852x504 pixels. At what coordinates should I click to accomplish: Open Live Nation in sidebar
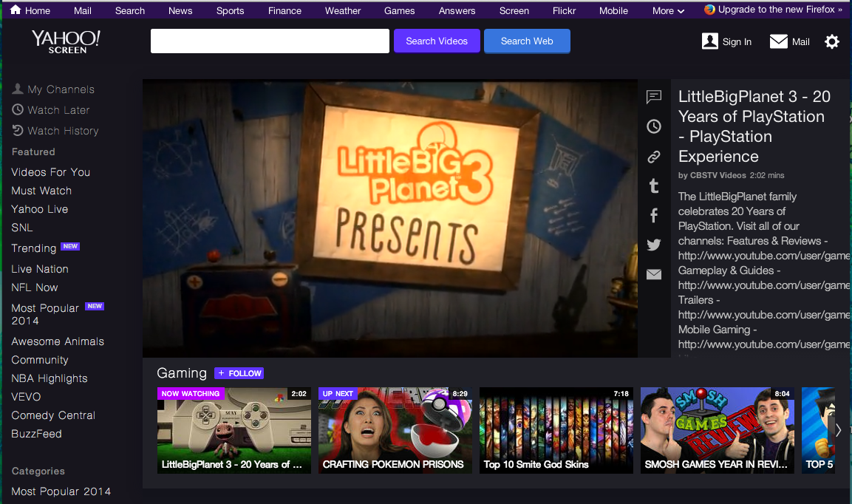point(40,269)
